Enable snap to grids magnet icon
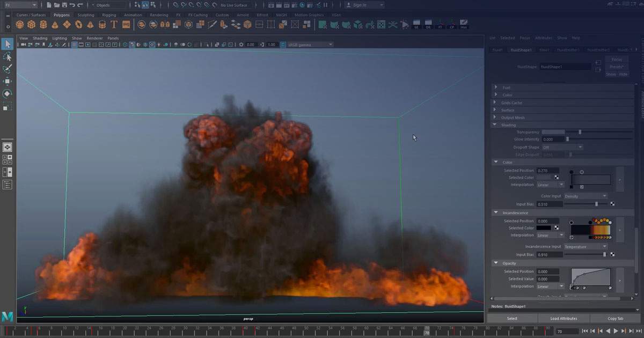This screenshot has width=644, height=338. pos(175,5)
